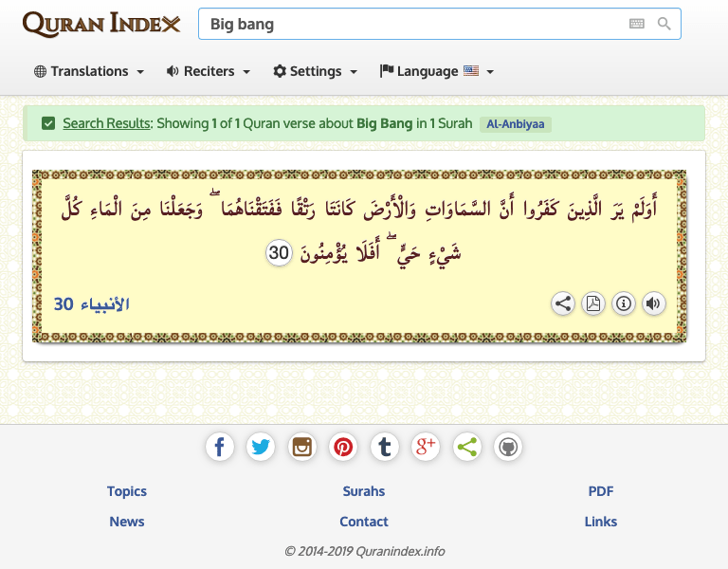Viewport: 728px width, 569px height.
Task: Click the Twitter icon in footer
Action: tap(261, 447)
